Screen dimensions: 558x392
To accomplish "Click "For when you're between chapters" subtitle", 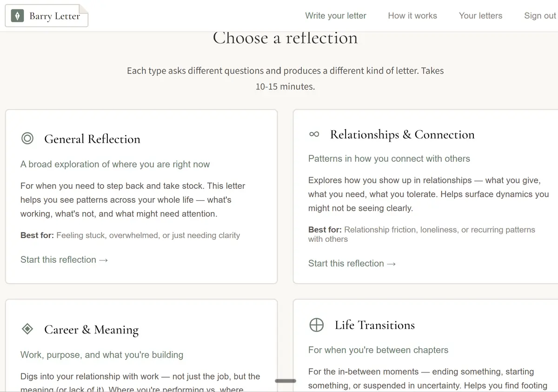I will (378, 350).
